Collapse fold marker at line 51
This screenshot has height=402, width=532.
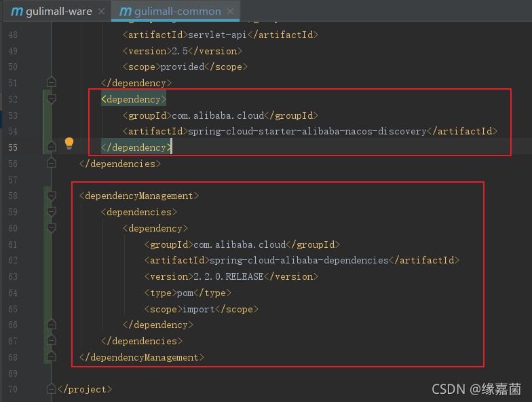(52, 81)
